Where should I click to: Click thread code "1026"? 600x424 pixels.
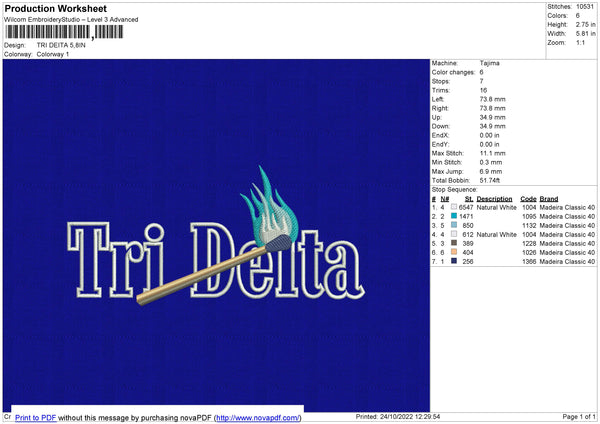[x=529, y=253]
